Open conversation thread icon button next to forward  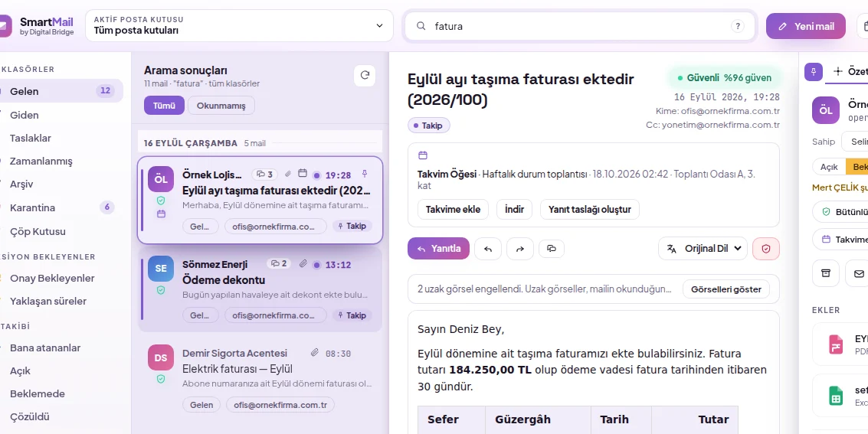pos(552,249)
